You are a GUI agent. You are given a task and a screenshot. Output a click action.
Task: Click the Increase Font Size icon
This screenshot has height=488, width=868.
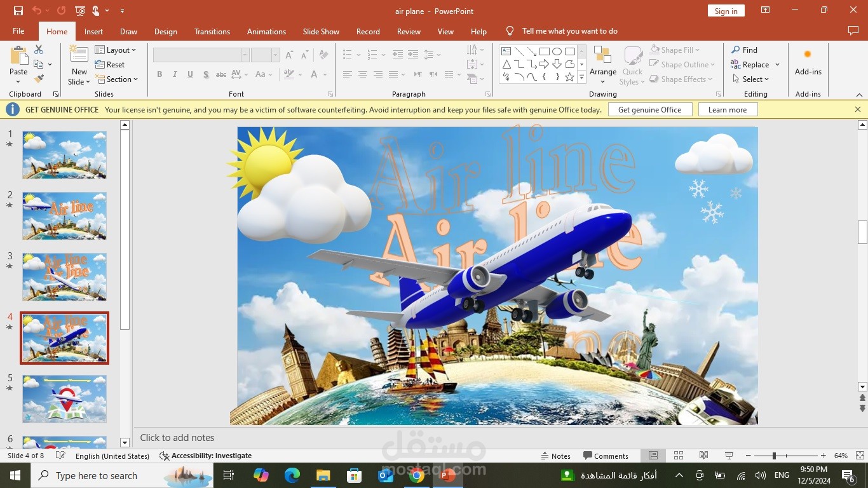coord(290,55)
